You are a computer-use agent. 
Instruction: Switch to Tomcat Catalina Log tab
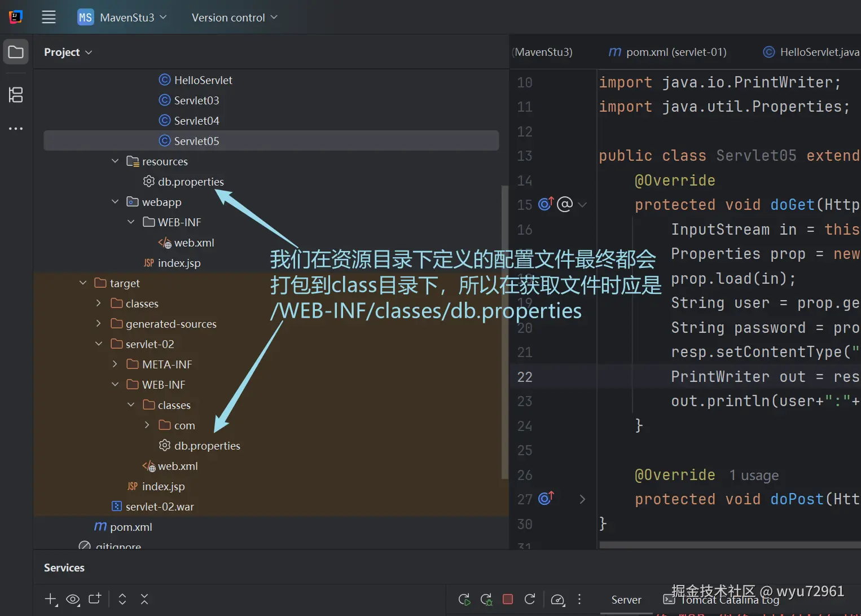click(722, 600)
